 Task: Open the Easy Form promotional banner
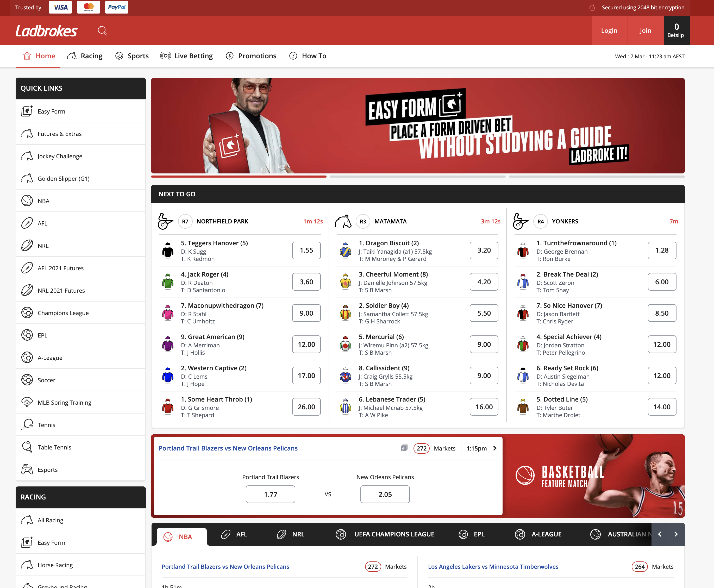coord(418,126)
